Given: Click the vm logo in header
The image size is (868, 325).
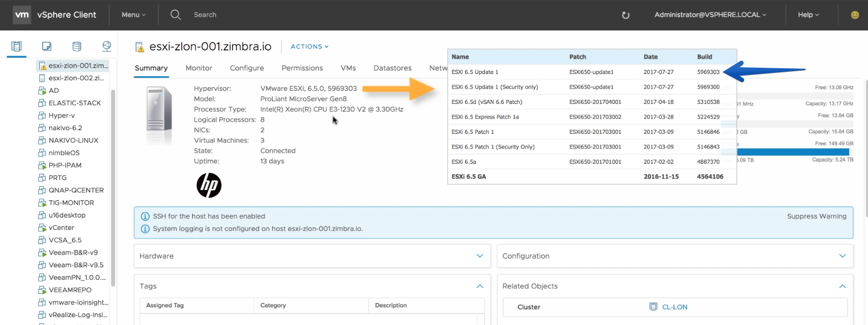Looking at the screenshot, I should click(x=22, y=15).
